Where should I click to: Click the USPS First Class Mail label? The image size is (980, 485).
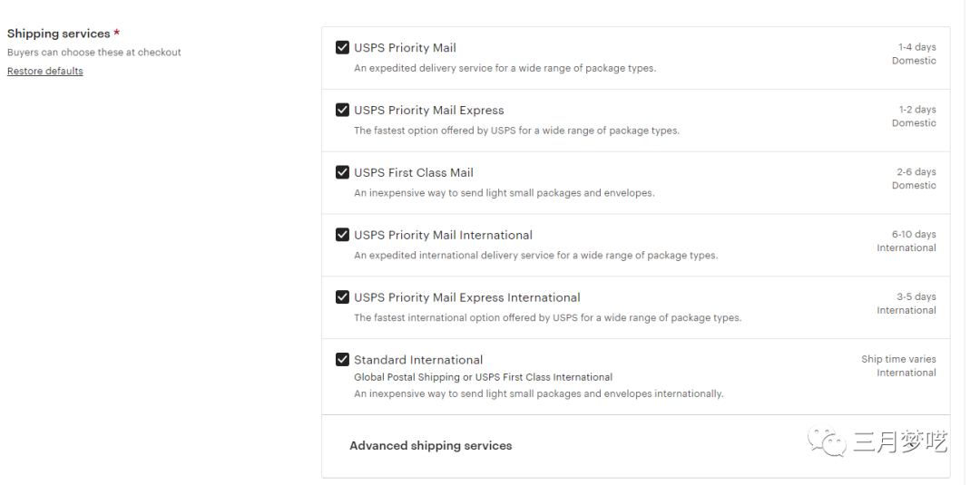click(414, 172)
